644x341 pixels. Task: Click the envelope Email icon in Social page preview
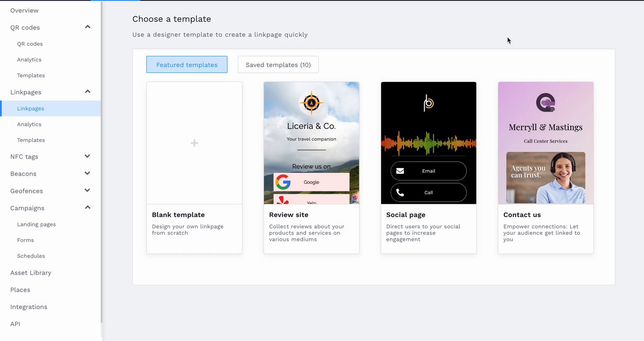coord(400,171)
